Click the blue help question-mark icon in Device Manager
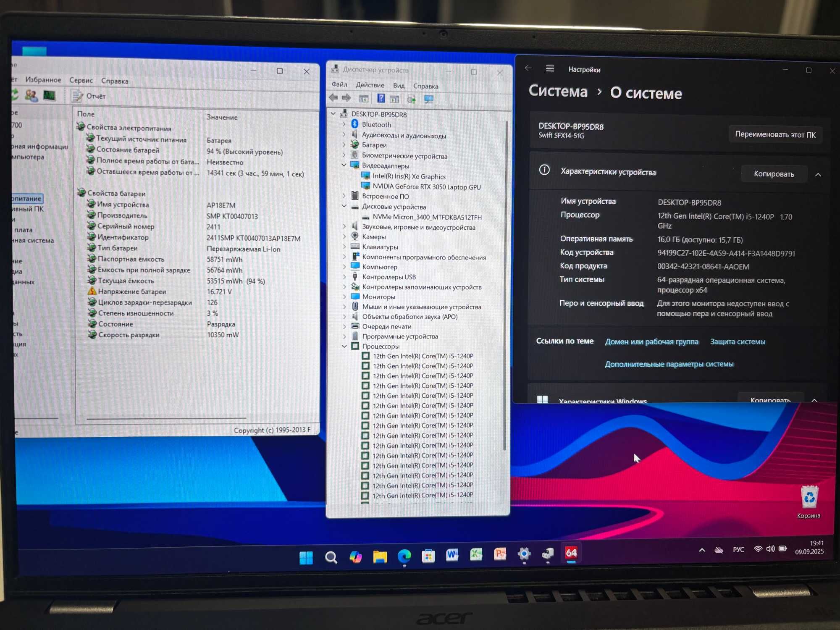Screen dimensions: 840x630 tap(381, 98)
